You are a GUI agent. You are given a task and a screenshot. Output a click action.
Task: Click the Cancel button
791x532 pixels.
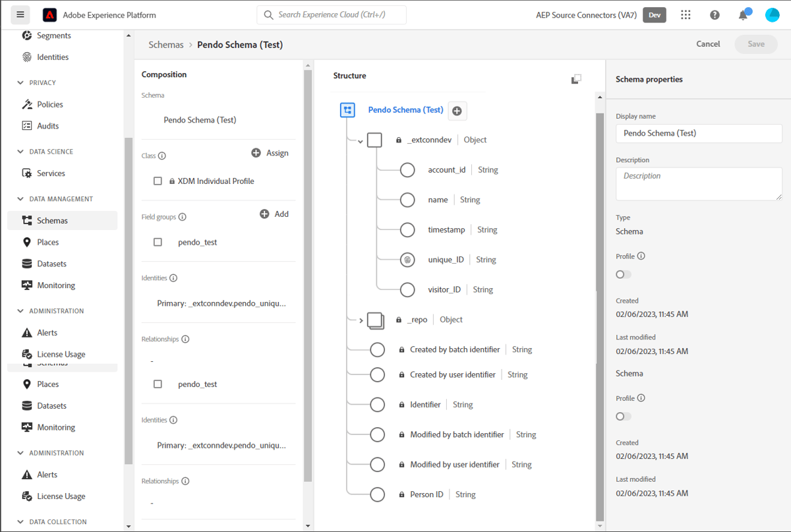(x=707, y=44)
